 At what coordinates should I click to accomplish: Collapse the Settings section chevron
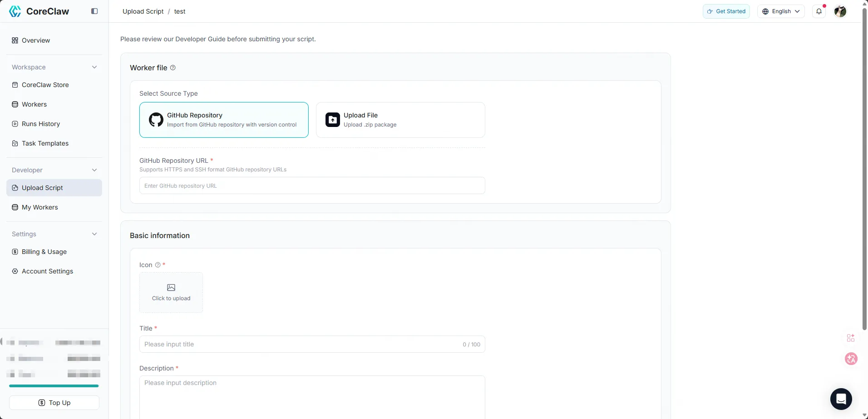[x=94, y=234]
